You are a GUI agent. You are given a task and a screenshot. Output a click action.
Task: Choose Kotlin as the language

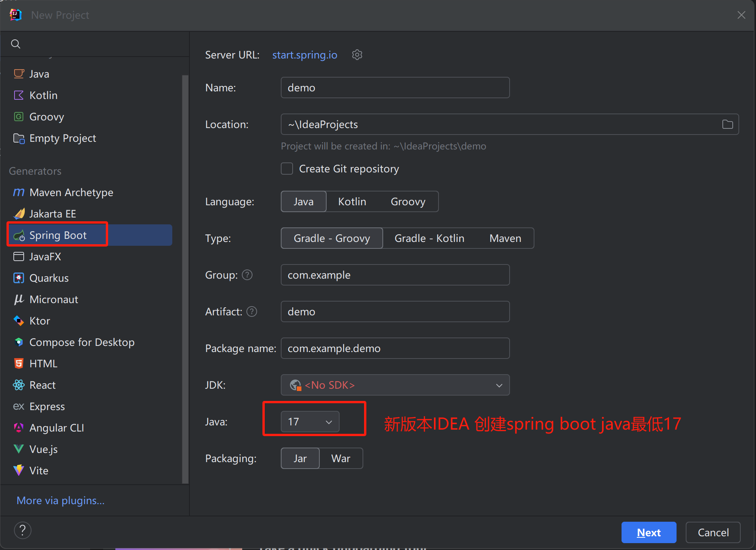tap(352, 202)
